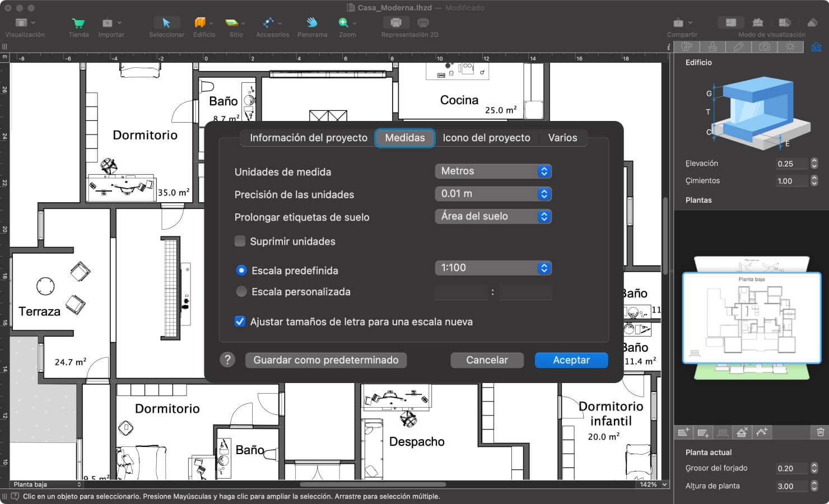
Task: Open the pencil edit inspector tab
Action: 739,47
